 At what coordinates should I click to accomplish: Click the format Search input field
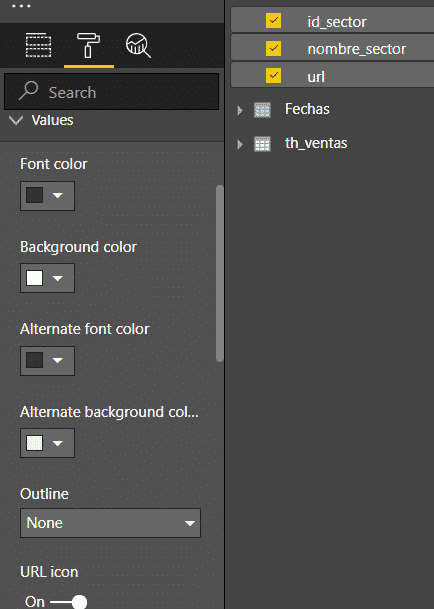(x=112, y=92)
